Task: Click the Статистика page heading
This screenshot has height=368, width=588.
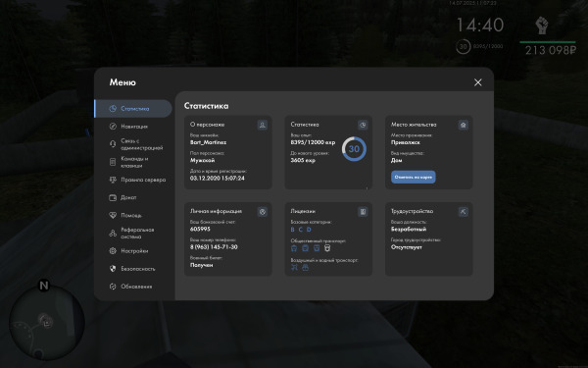Action: point(206,106)
